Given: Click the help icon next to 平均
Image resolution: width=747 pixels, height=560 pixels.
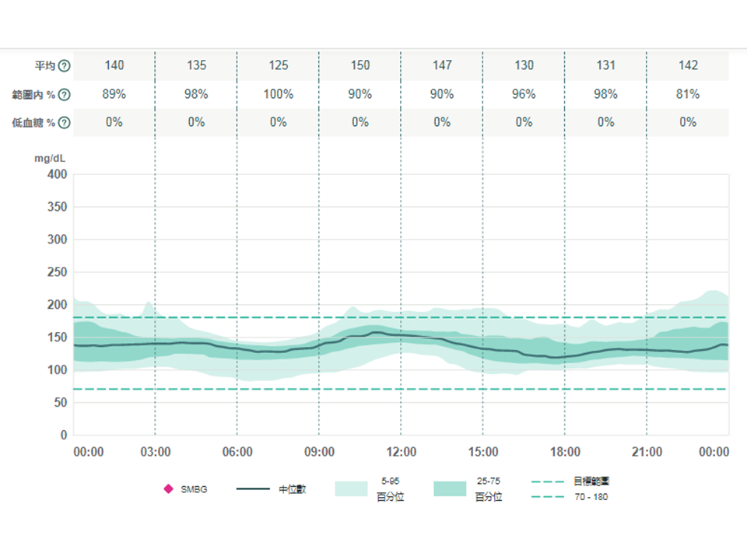Looking at the screenshot, I should coord(65,66).
